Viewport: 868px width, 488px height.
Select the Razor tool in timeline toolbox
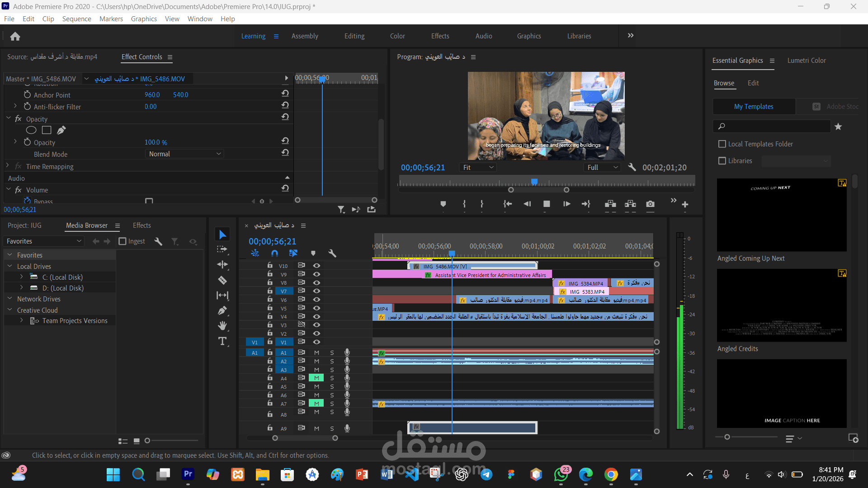click(222, 280)
